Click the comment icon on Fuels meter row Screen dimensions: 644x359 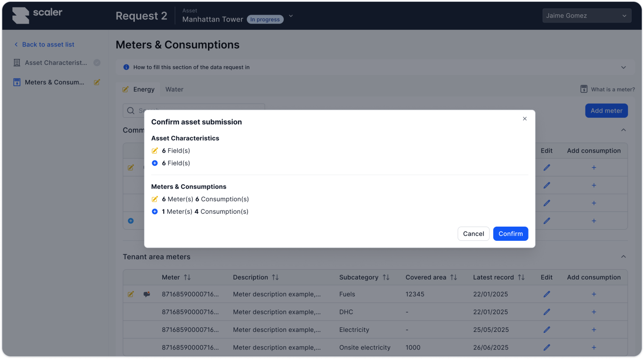coord(147,294)
